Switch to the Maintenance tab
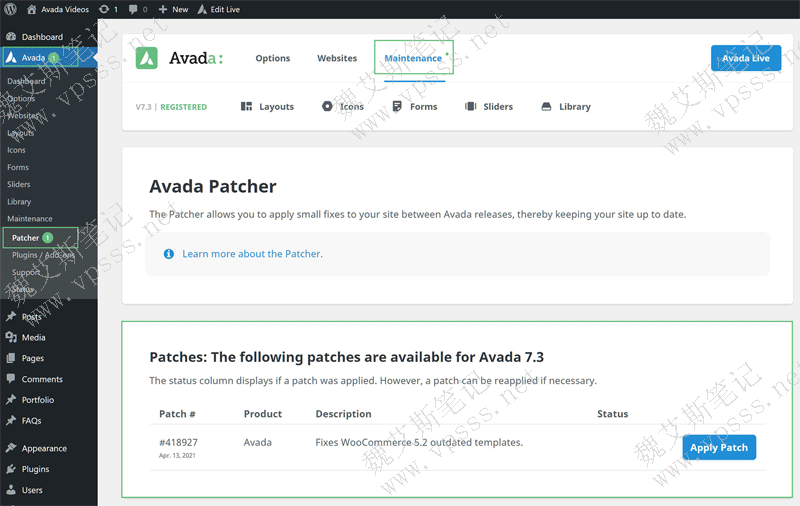The image size is (800, 506). click(x=413, y=58)
